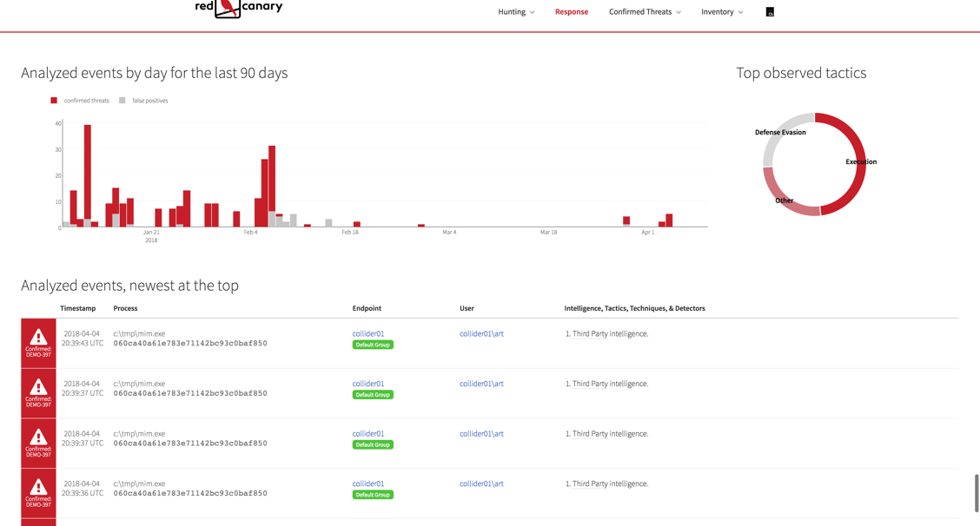Image resolution: width=980 pixels, height=526 pixels.
Task: Click warning icon for 20:39:36 event
Action: [x=38, y=487]
